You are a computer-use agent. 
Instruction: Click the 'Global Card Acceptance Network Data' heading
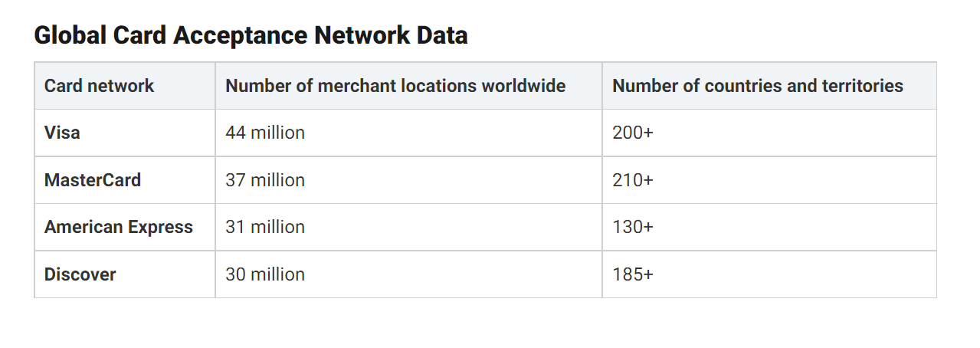pyautogui.click(x=251, y=35)
